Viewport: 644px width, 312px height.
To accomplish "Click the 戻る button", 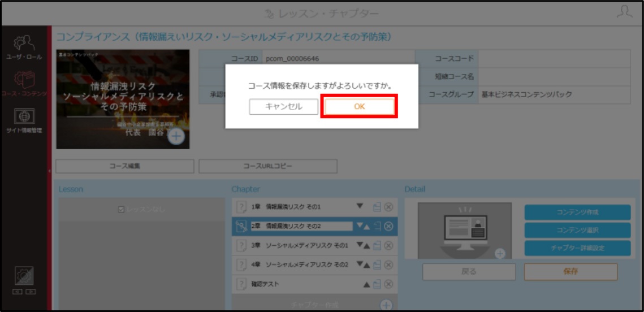I will (x=469, y=272).
